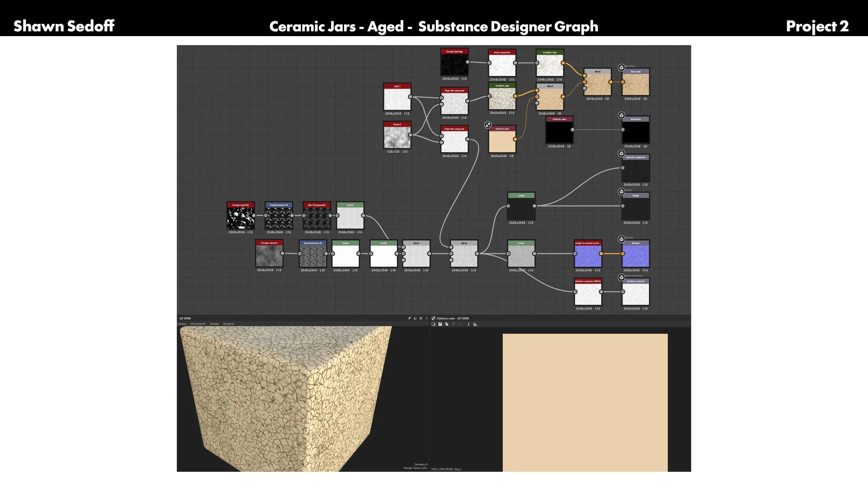Open the Camera menu in 3D View
Viewport: 868px width, 488px height.
[x=182, y=324]
